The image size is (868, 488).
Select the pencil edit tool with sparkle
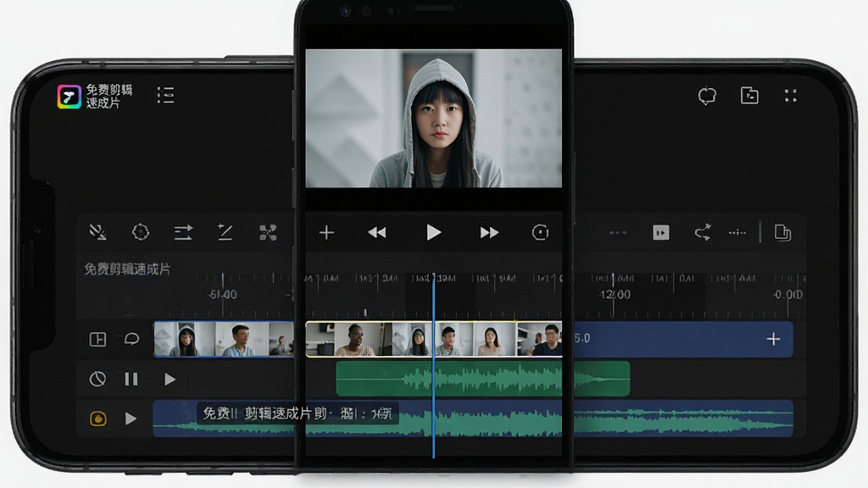click(x=225, y=232)
